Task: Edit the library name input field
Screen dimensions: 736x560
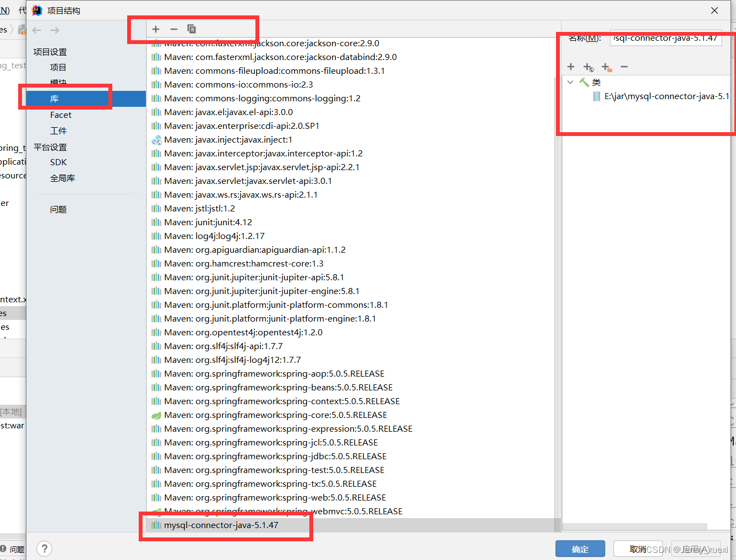Action: coord(666,38)
